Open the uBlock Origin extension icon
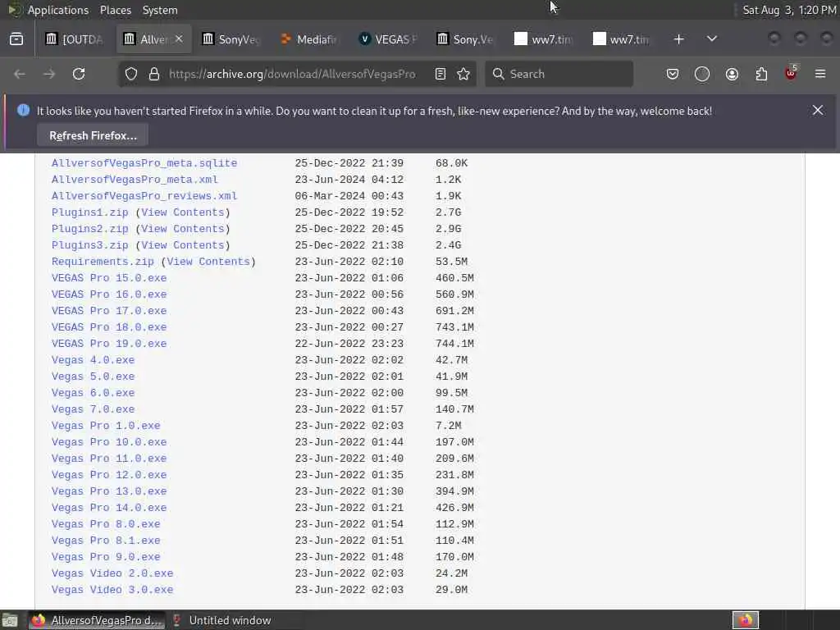The width and height of the screenshot is (840, 630). (x=791, y=73)
